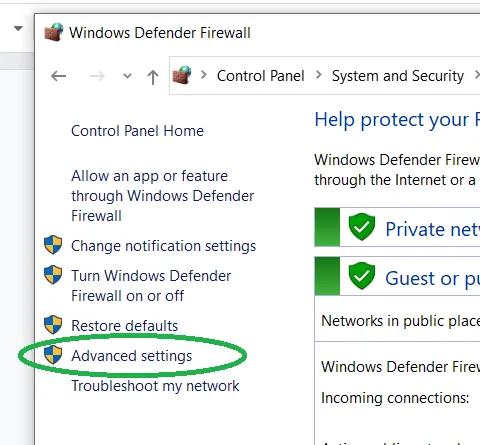Open Allow an app or feature through Firewall
Screen dimensions: 480x445
(163, 196)
